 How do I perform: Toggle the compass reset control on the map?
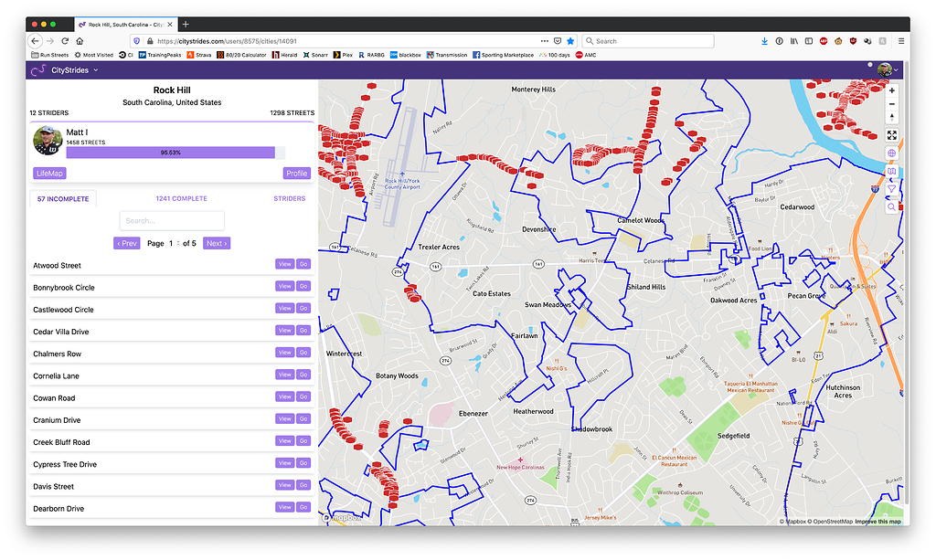(x=892, y=117)
